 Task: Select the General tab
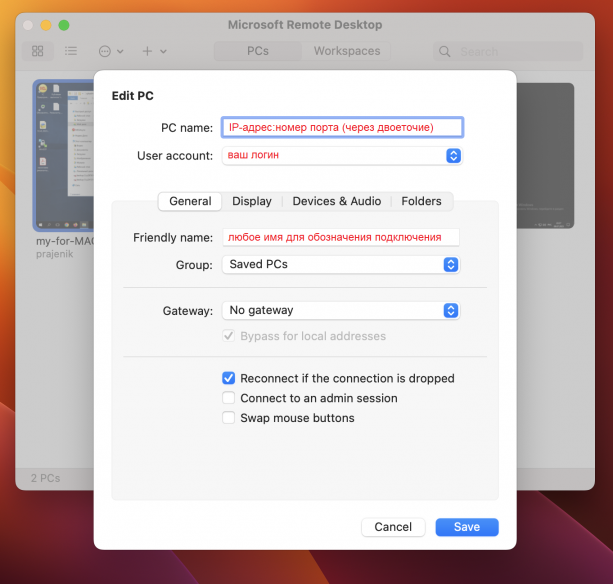[190, 201]
